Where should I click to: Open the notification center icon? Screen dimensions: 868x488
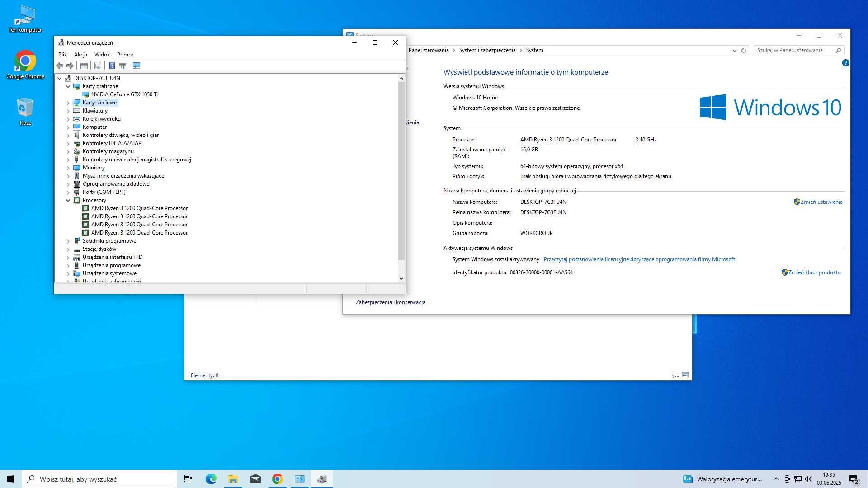coord(854,479)
